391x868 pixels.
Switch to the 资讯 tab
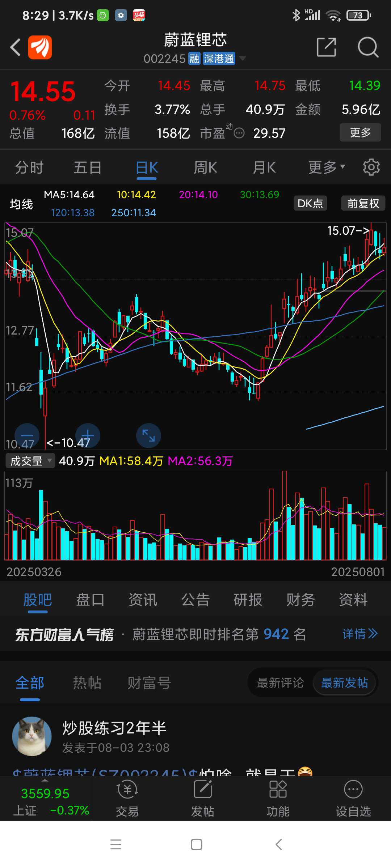[x=143, y=600]
